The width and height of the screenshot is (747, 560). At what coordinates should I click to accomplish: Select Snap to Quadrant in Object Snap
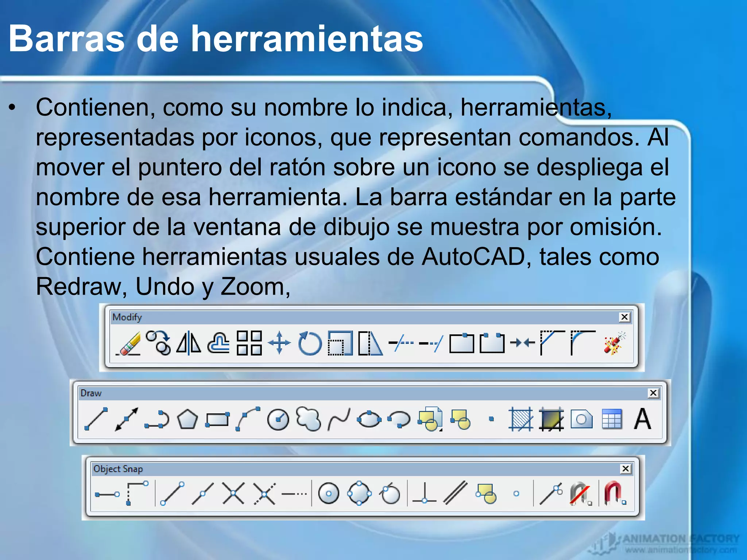359,493
